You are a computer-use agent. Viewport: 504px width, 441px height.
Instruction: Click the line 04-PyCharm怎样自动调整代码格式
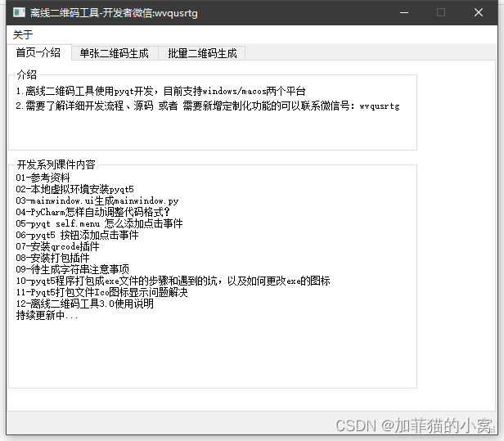(x=92, y=212)
